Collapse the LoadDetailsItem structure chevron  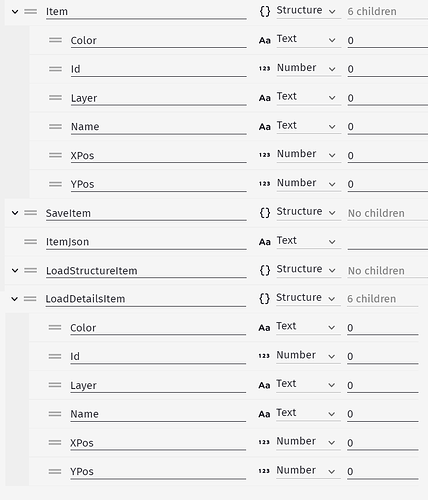pyautogui.click(x=15, y=299)
